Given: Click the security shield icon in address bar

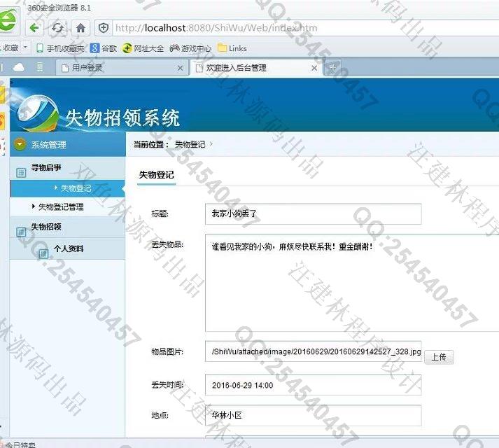Looking at the screenshot, I should point(104,28).
